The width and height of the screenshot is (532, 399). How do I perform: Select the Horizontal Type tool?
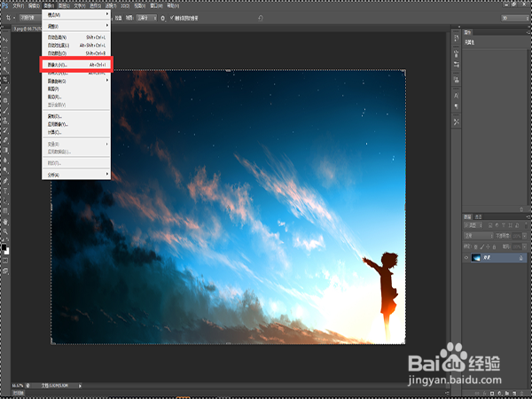click(x=5, y=191)
